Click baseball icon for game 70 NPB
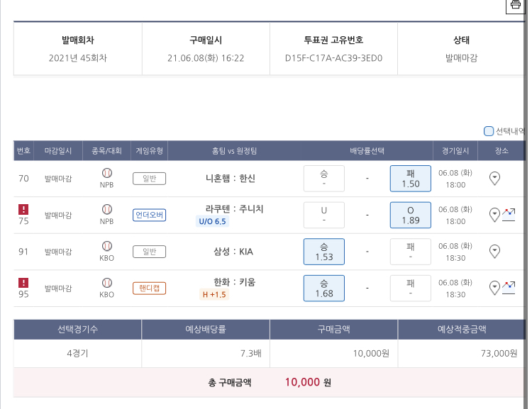Viewport: 532px width, 409px height. coord(107,173)
